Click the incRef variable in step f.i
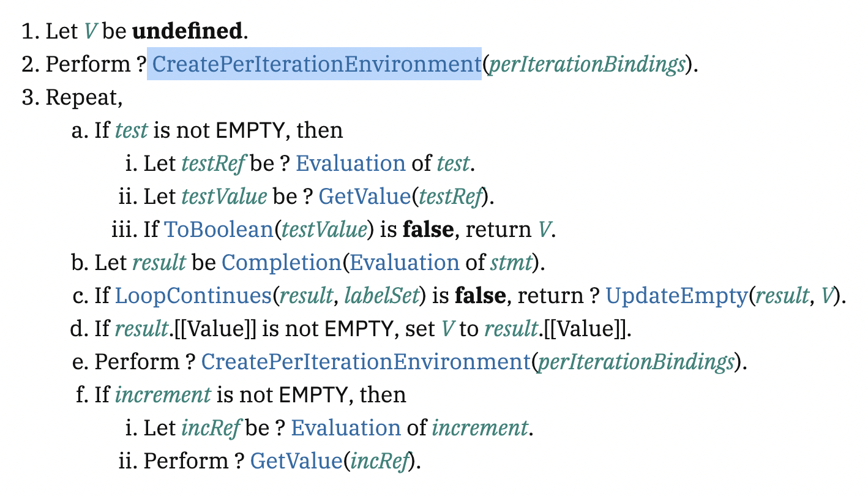The image size is (868, 496). [x=210, y=428]
